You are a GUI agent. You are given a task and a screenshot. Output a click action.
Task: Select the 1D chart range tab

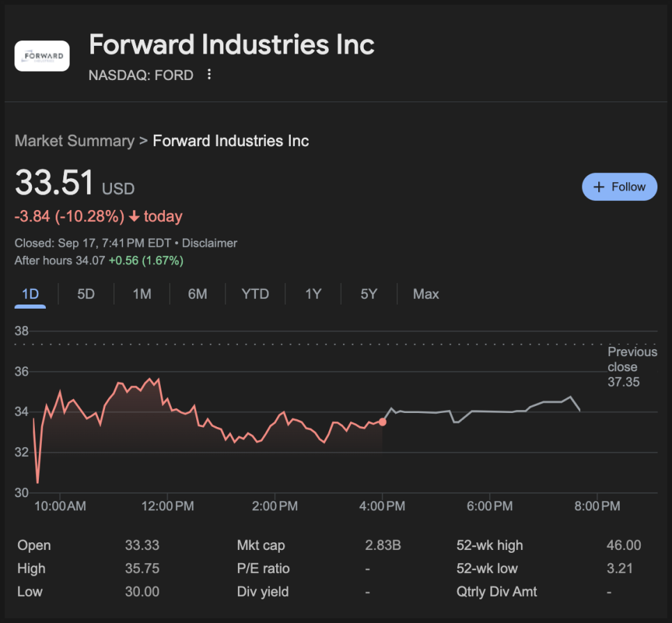(x=30, y=294)
